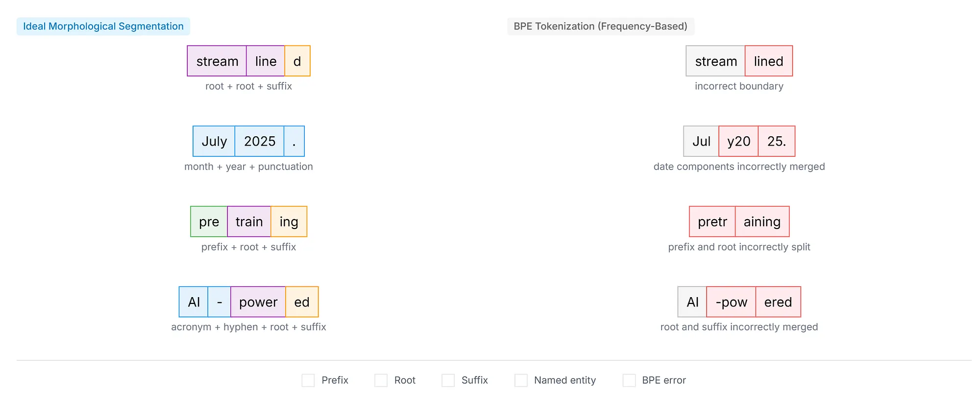Select the BPE Tokenization (Frequency-Based) label
980x404 pixels.
pos(600,26)
